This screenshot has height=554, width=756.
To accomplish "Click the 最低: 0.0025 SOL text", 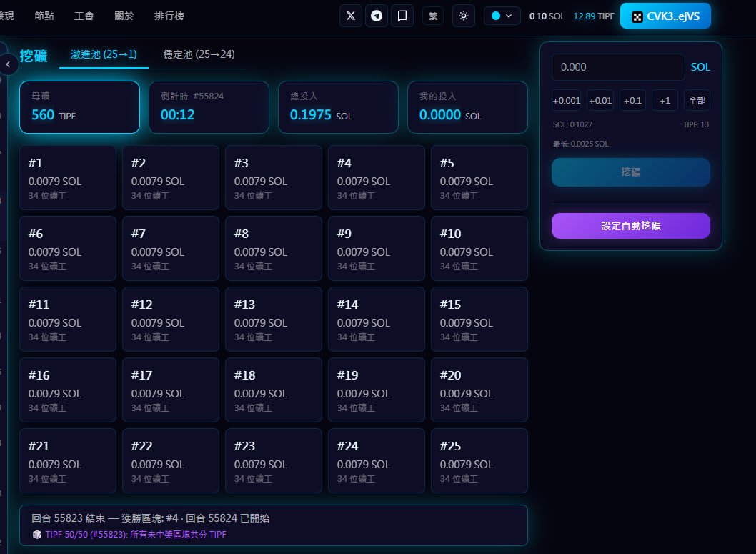I will (x=580, y=144).
